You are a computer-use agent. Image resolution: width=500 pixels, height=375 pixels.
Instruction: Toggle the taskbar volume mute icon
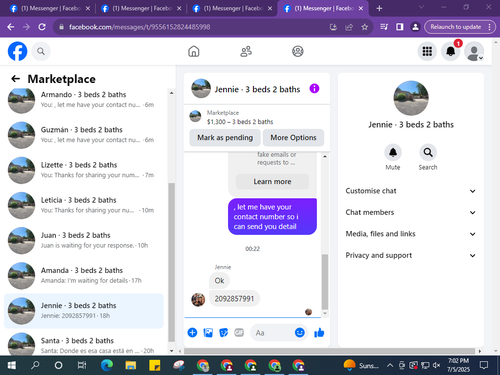pos(436,366)
